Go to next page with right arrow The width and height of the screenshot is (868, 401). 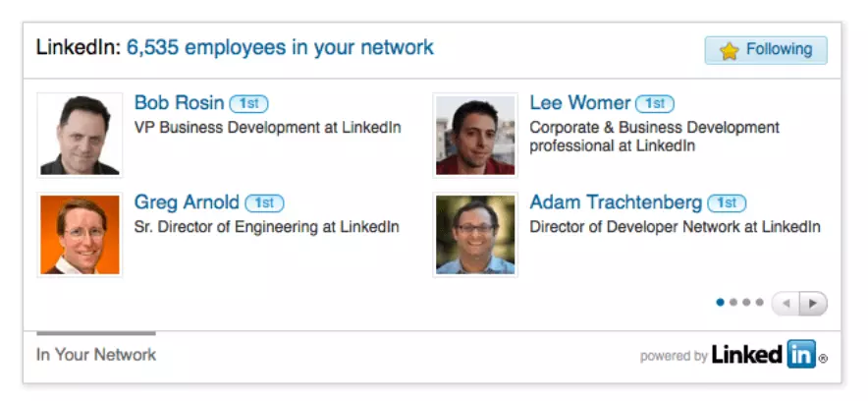(813, 304)
